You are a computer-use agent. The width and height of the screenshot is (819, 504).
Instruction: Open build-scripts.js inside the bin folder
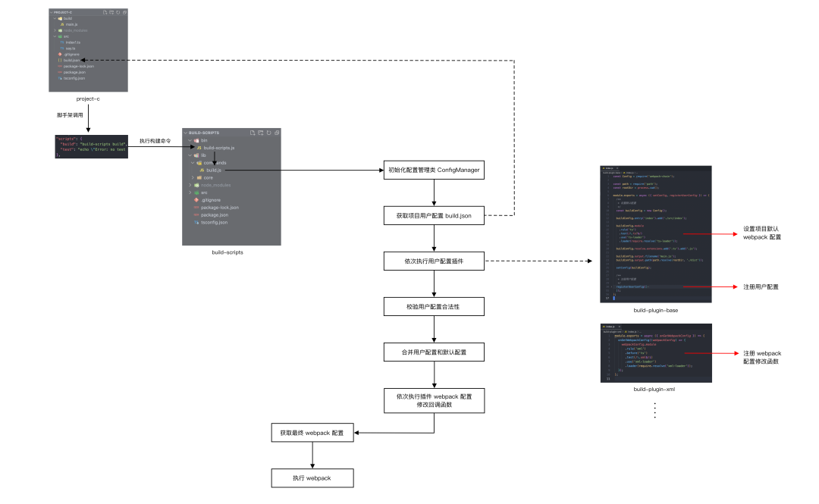[x=218, y=147]
